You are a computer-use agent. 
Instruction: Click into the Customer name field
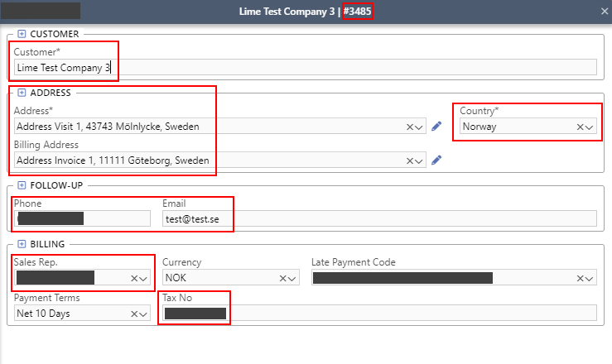[305, 68]
